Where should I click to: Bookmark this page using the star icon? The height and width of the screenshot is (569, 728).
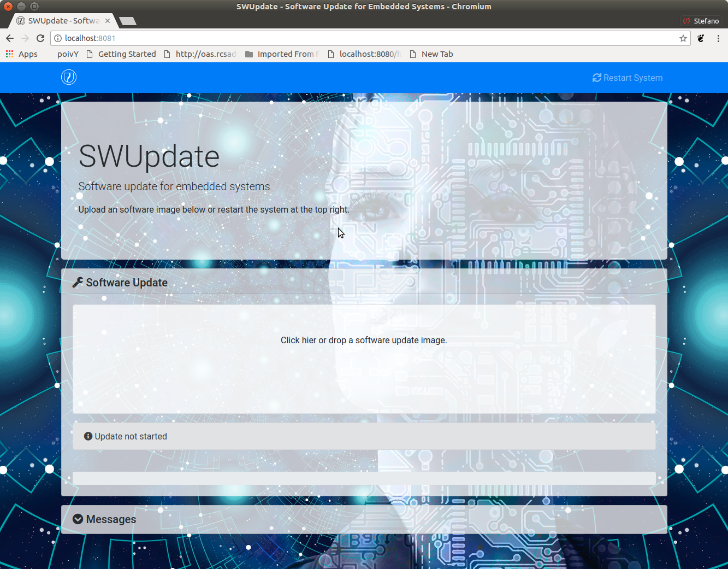[x=683, y=38]
